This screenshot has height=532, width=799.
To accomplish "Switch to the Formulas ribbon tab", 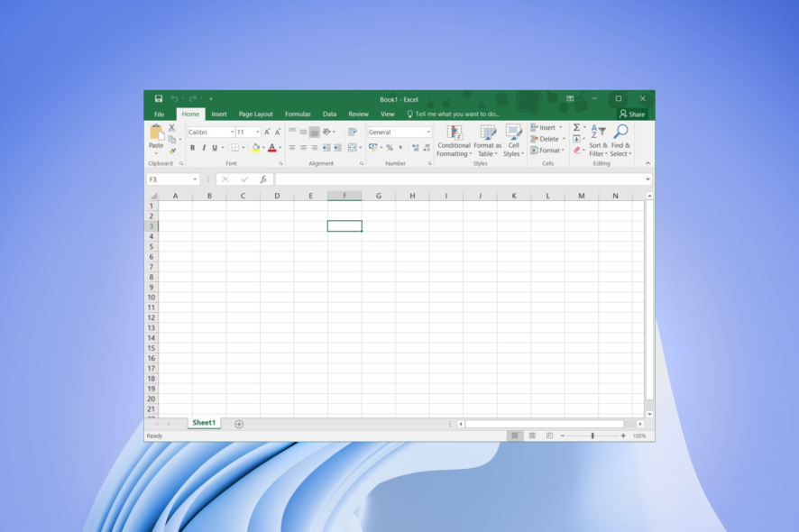I will (298, 114).
